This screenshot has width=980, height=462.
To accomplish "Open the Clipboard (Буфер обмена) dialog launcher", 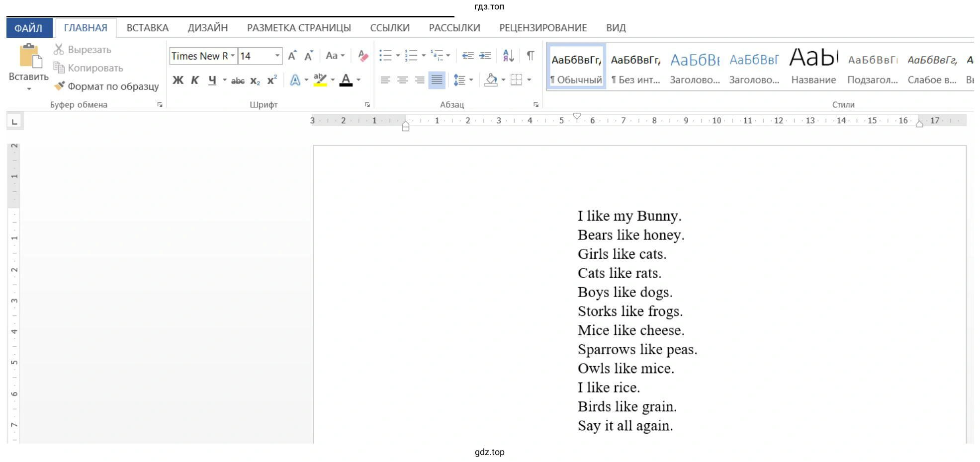I will [x=160, y=105].
